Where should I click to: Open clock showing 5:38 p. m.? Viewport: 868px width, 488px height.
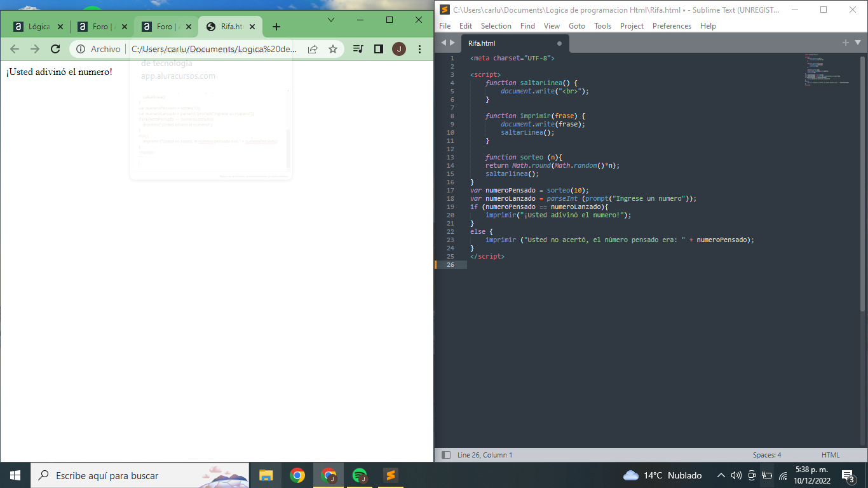click(812, 475)
